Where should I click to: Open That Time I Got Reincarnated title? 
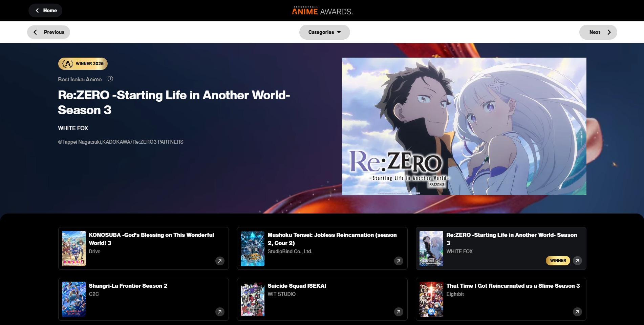(x=513, y=286)
